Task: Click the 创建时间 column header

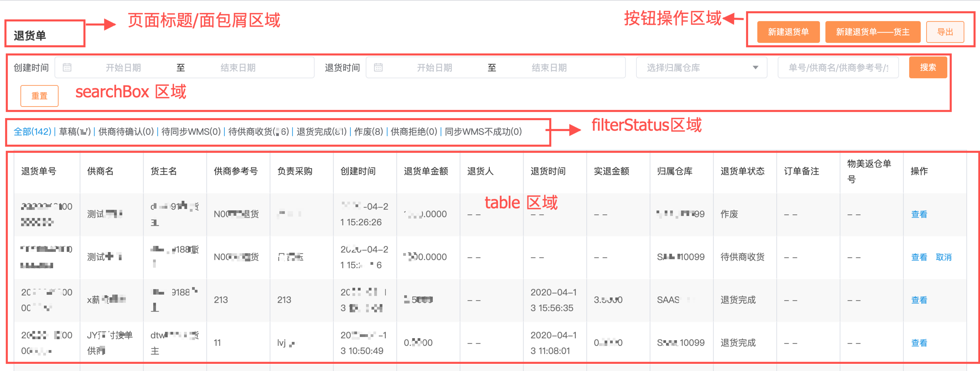Action: point(358,171)
